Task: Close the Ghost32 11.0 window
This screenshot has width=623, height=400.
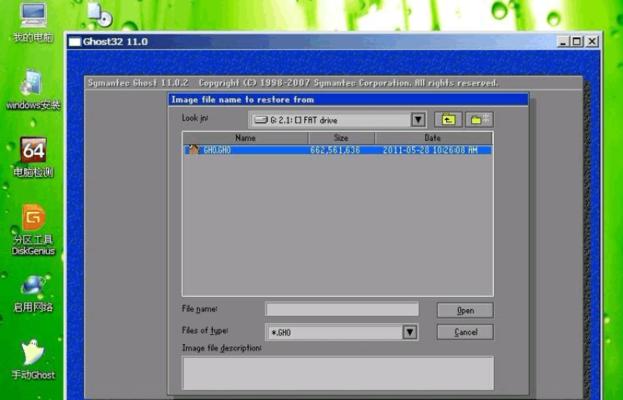Action: [592, 41]
